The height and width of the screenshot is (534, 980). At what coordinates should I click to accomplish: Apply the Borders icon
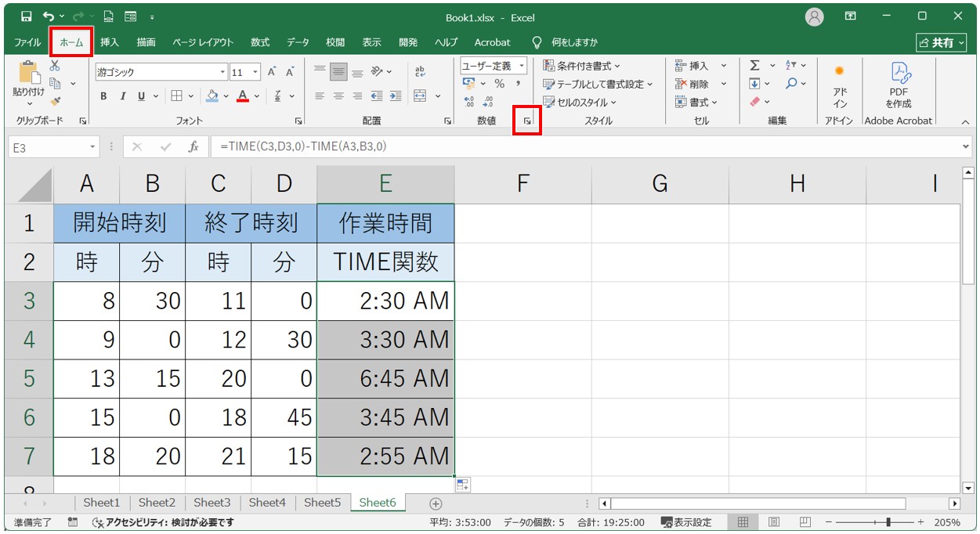click(177, 96)
